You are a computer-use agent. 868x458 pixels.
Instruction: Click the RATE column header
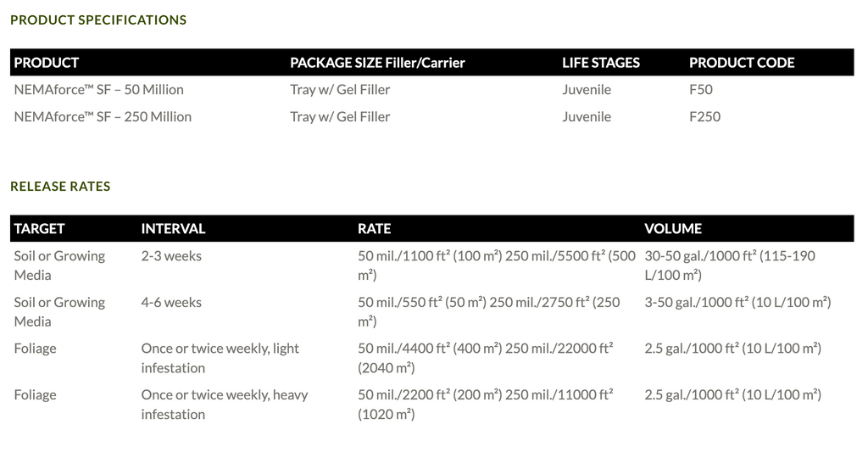[374, 229]
